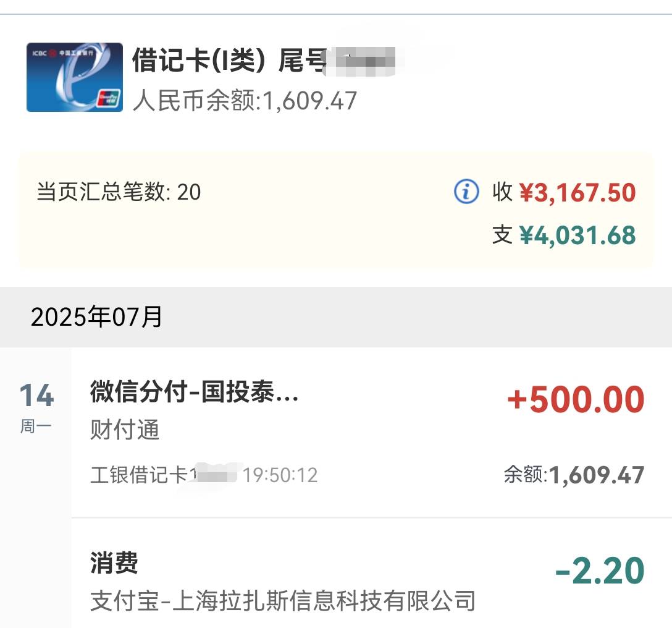Viewport: 672px width, 628px height.
Task: View the 人民币余额 1,609.47 balance line
Action: 245,101
